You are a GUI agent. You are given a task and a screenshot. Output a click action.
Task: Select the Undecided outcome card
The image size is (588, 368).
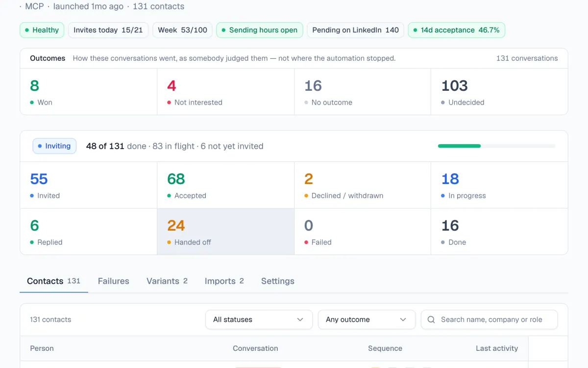499,92
